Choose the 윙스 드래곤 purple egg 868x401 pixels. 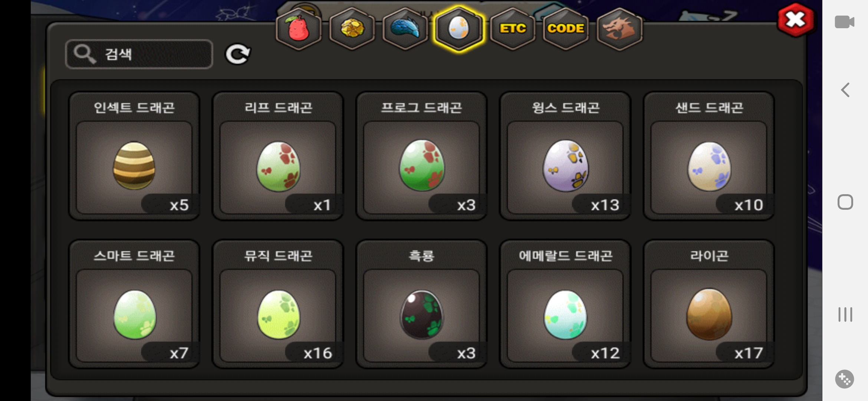565,156
